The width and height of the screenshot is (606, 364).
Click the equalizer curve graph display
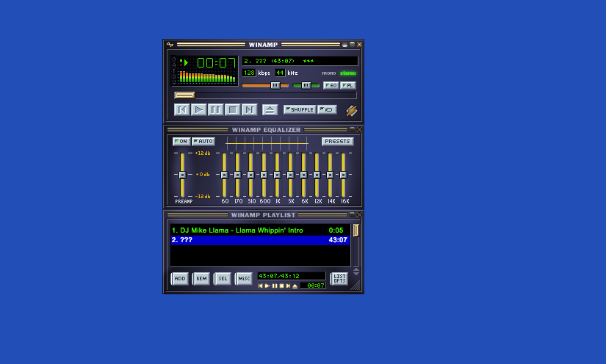(x=267, y=144)
